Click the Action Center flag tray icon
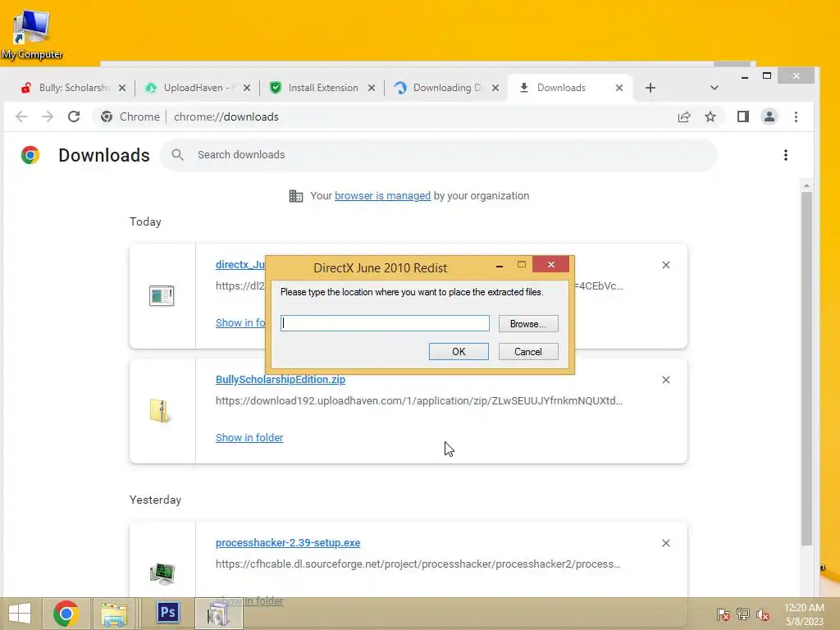The height and width of the screenshot is (630, 840). tap(723, 614)
